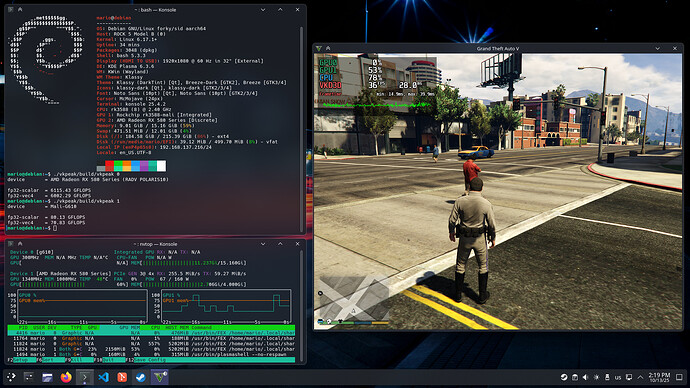Click the 'GPU 2: AMD Radeon RX 580 Series' line
This screenshot has width=690, height=388.
pyautogui.click(x=157, y=120)
